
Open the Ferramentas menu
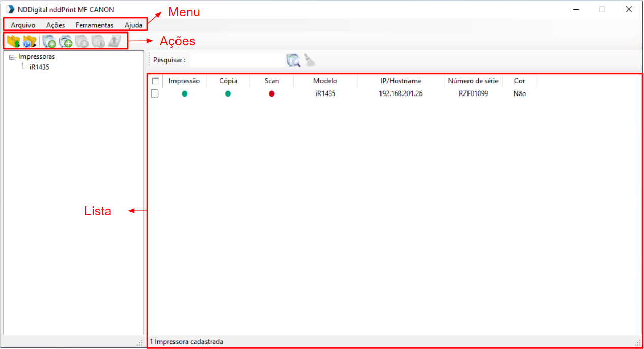(x=95, y=25)
